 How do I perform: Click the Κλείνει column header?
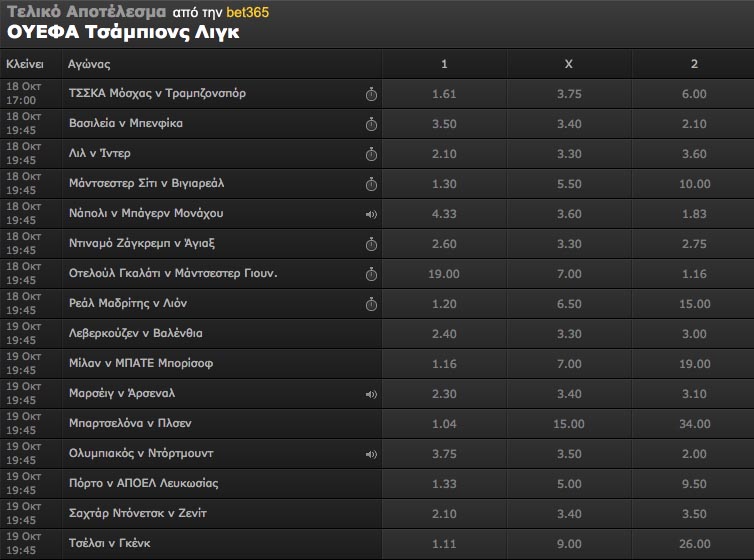tap(24, 64)
